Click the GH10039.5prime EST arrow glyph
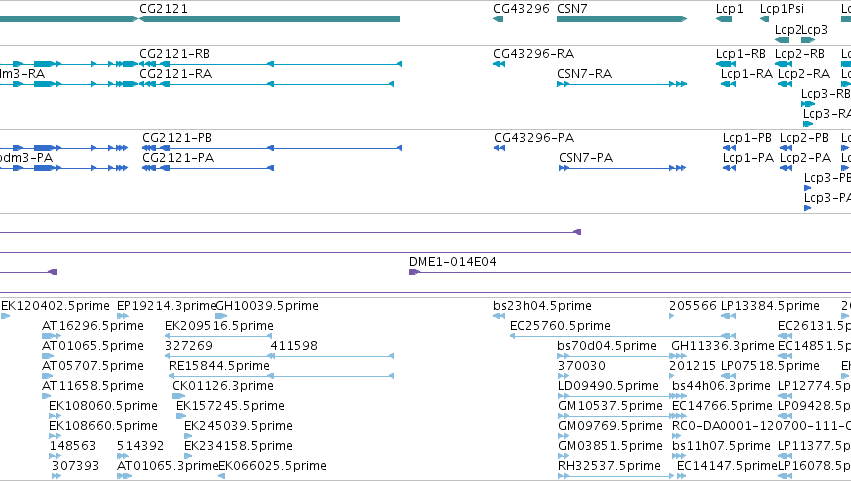The height and width of the screenshot is (481, 851). pos(221,316)
